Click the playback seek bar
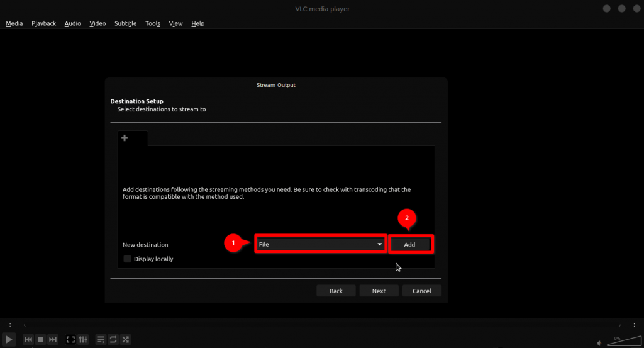 click(322, 325)
